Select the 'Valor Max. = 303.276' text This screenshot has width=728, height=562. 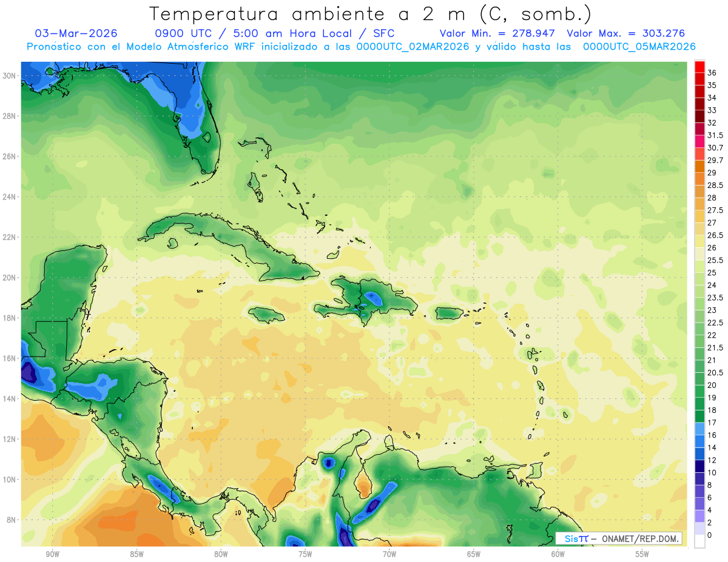tap(625, 33)
